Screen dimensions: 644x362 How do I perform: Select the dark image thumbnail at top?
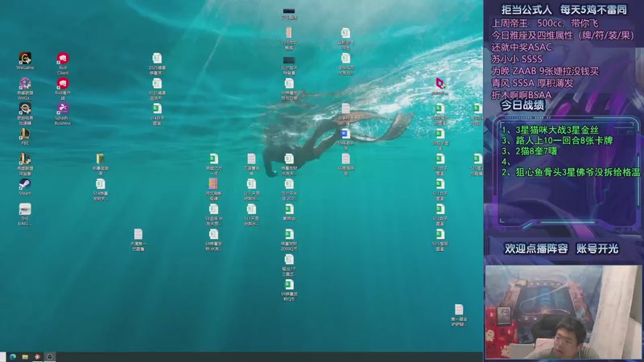289,14
